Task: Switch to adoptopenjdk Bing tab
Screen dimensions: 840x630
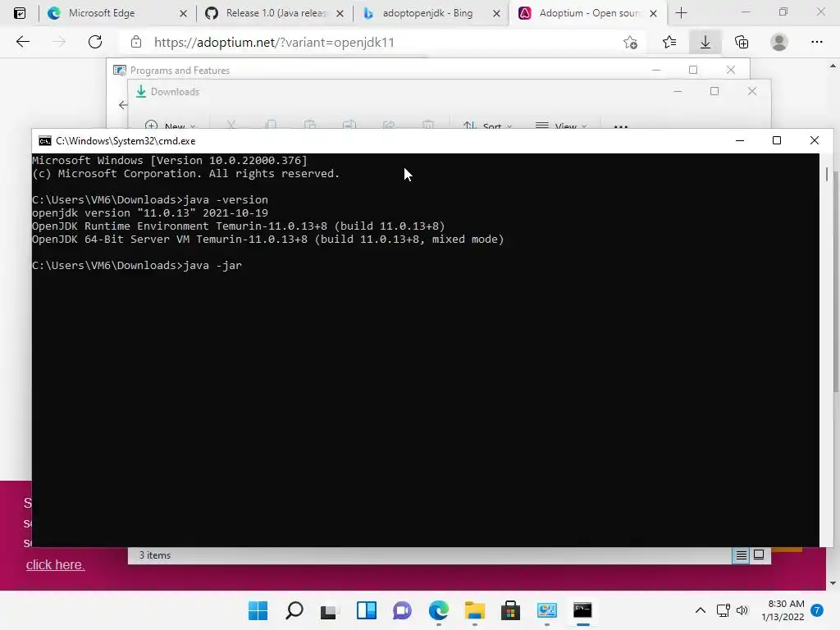Action: click(431, 13)
